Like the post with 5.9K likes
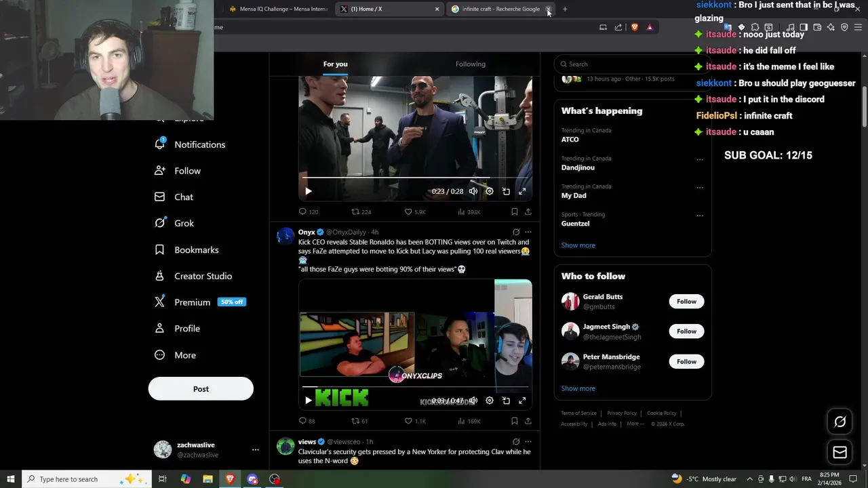 pos(414,212)
